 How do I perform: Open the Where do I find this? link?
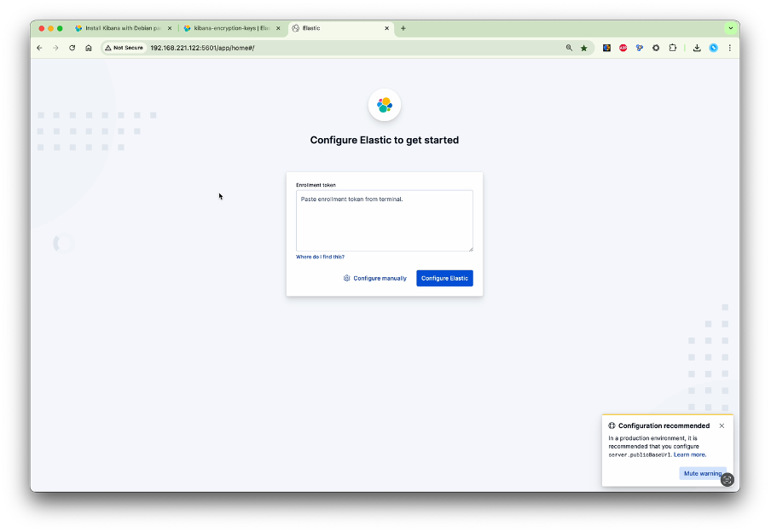(320, 257)
